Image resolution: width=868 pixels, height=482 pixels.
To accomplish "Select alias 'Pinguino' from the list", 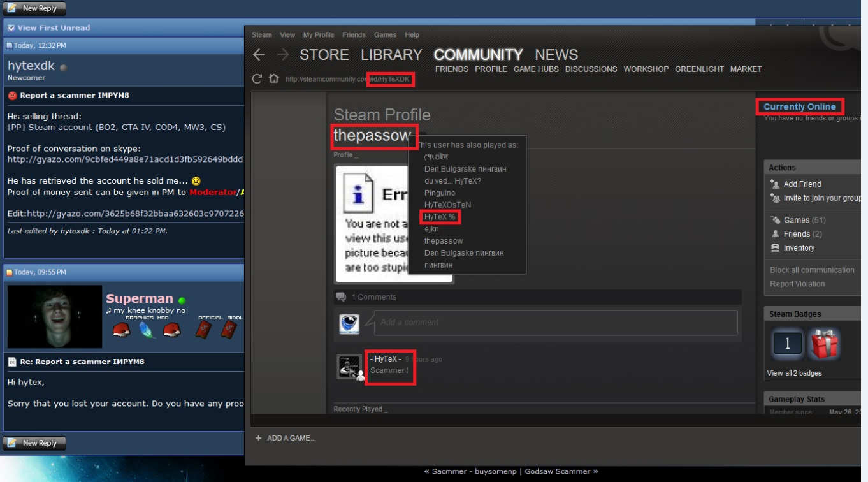I will 440,193.
